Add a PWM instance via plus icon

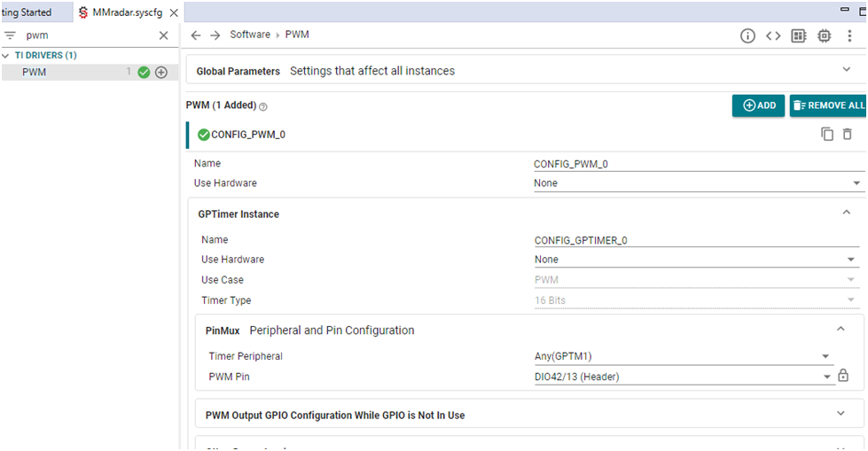161,73
